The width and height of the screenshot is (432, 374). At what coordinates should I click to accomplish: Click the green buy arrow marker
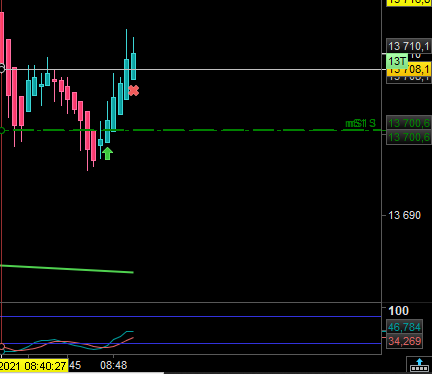[107, 154]
